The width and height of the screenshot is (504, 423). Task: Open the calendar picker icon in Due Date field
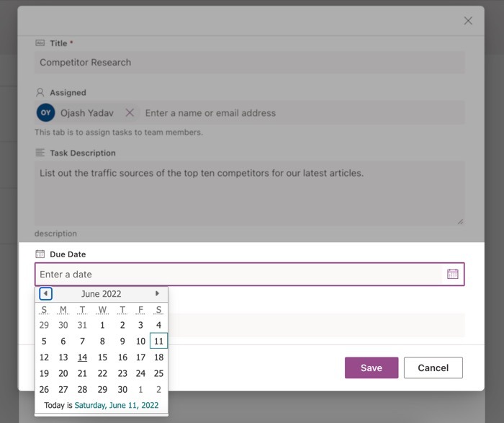coord(453,274)
